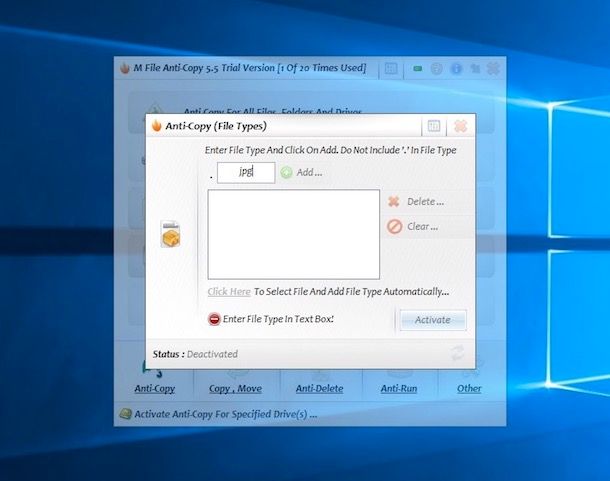The width and height of the screenshot is (610, 481).
Task: Click the Activate Anti-Copy For Specified Drive(s) link
Action: coord(226,414)
